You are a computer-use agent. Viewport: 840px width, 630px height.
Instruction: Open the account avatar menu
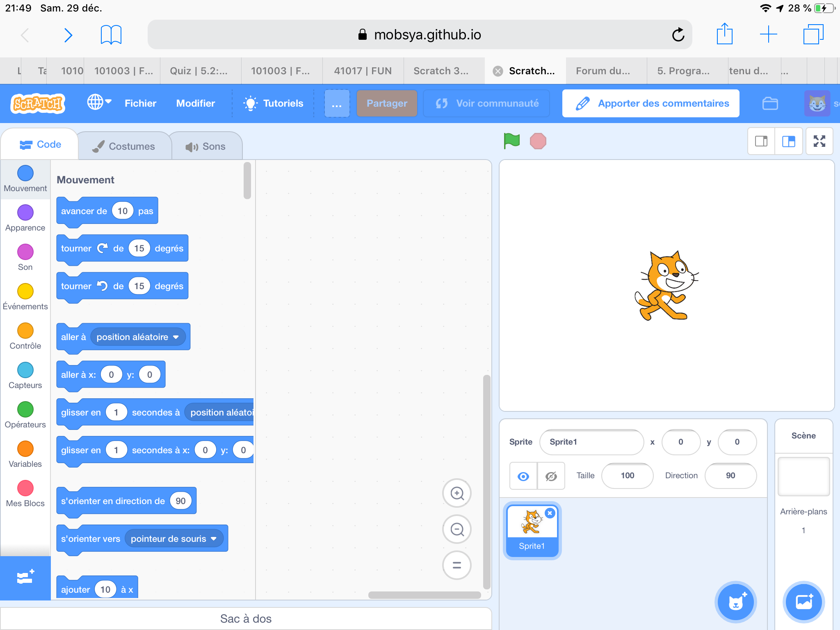click(817, 103)
